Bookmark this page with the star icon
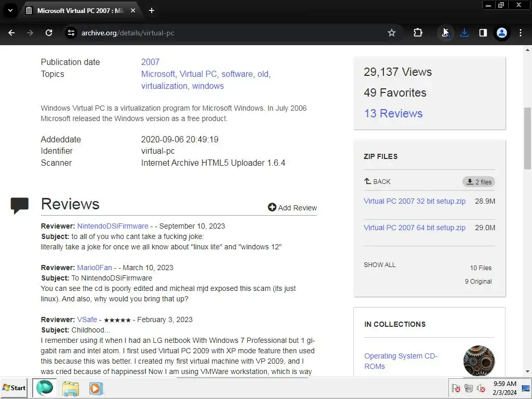Viewport: 532px width, 399px height. point(392,33)
